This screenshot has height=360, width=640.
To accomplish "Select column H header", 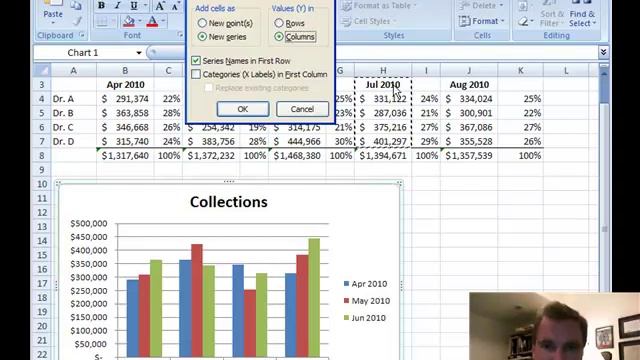I will click(x=383, y=71).
